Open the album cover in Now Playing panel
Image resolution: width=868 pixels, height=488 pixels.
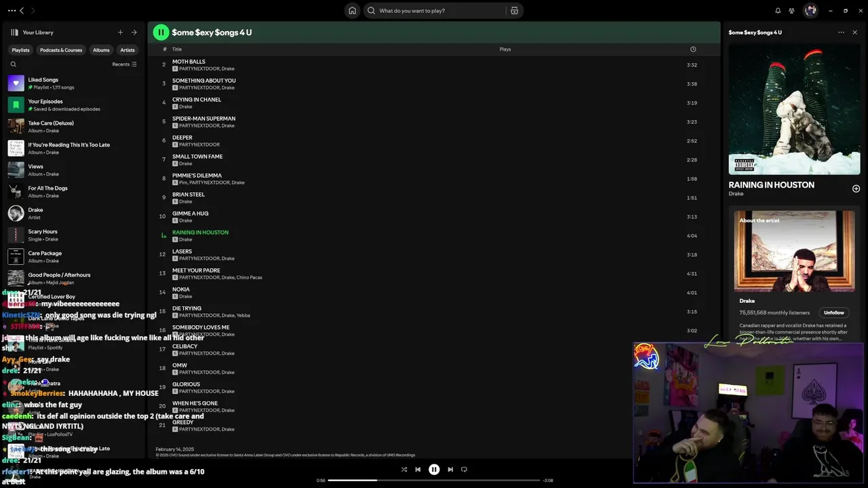click(794, 109)
